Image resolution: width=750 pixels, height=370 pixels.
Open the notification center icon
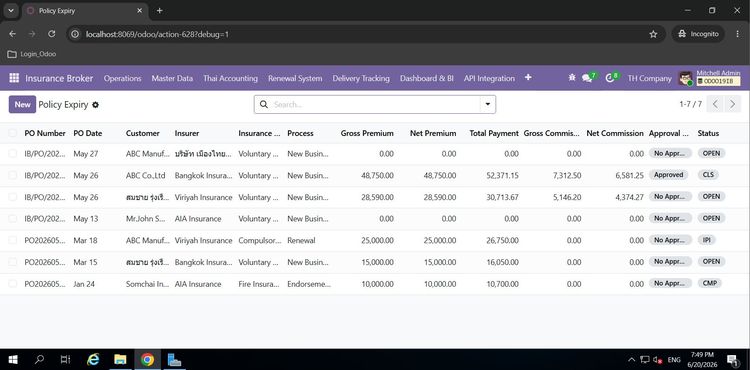coord(733,359)
